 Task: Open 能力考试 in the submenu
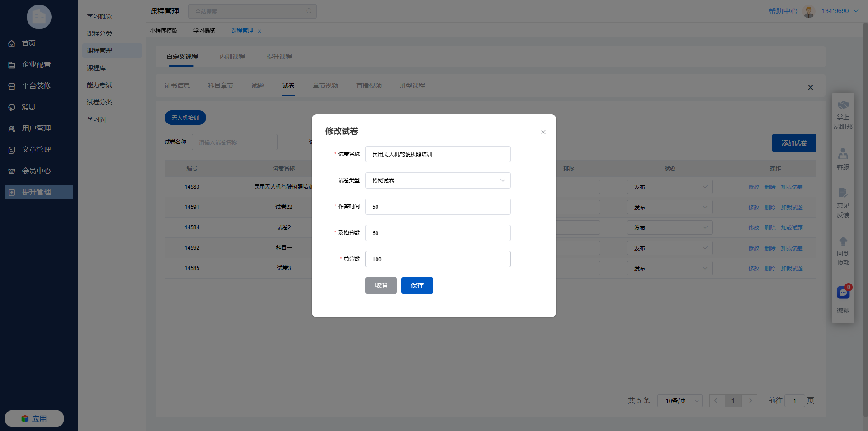[99, 85]
